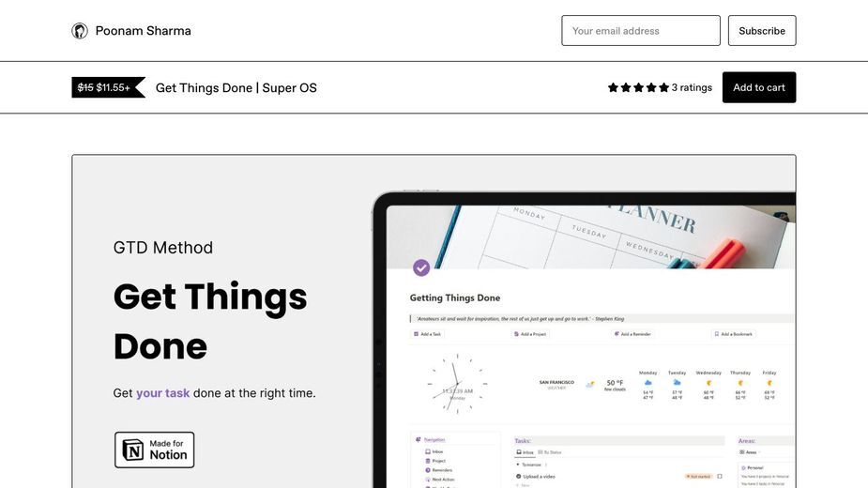Viewport: 868px width, 488px height.
Task: Select the Get Things Done | Super OS title
Action: [x=236, y=87]
